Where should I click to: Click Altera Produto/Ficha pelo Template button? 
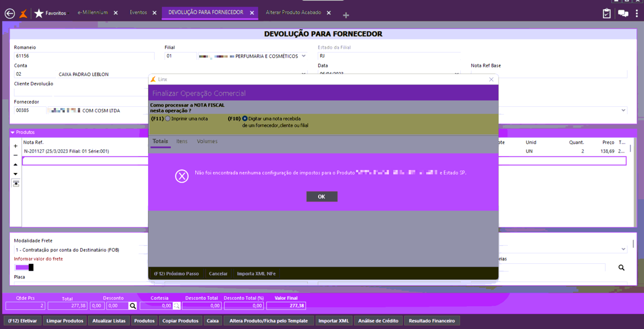tap(269, 321)
